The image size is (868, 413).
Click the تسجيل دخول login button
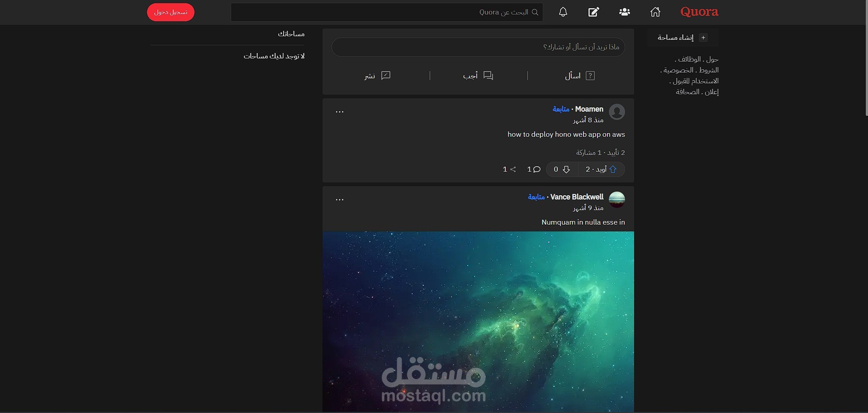point(171,12)
